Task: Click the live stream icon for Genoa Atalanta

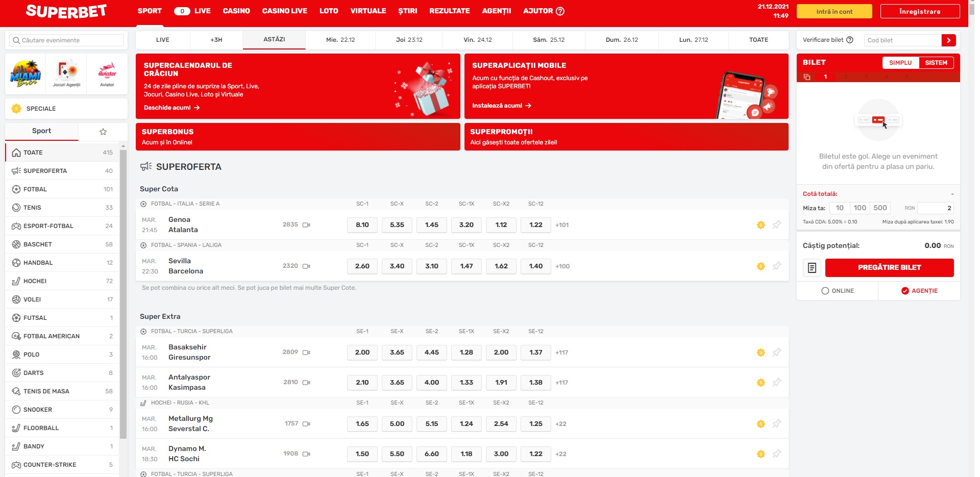Action: (x=306, y=225)
